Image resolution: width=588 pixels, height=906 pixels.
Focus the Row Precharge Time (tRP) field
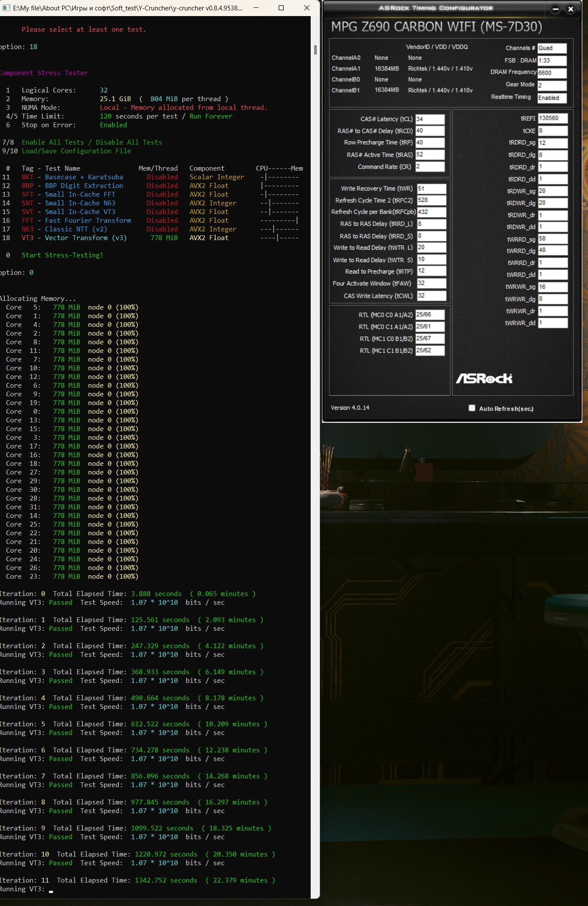pyautogui.click(x=430, y=142)
